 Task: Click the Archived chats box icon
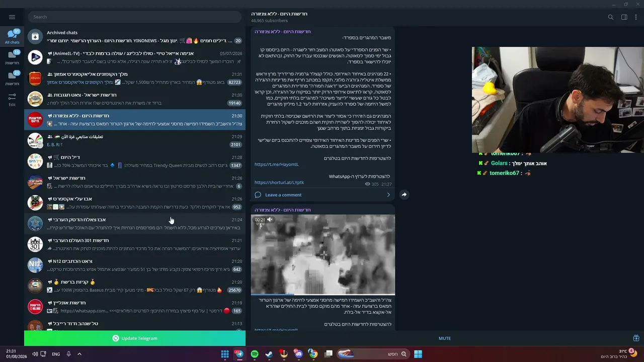(x=35, y=36)
